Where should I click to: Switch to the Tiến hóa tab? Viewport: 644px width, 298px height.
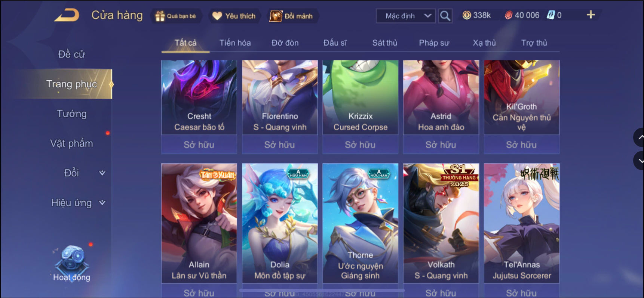coord(235,43)
